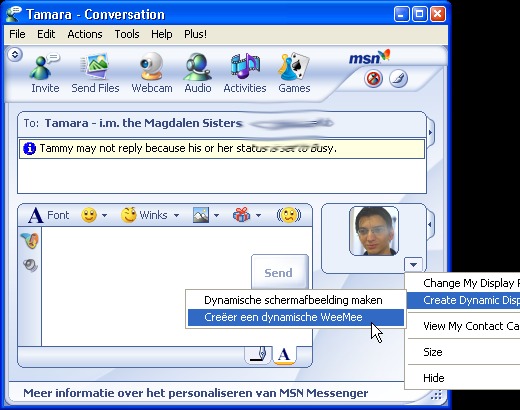The width and height of the screenshot is (520, 410).
Task: Start Webcam from the toolbar
Action: (152, 72)
